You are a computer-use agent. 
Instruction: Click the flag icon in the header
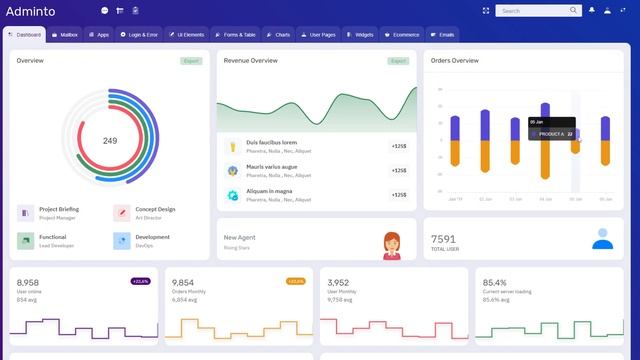120,11
